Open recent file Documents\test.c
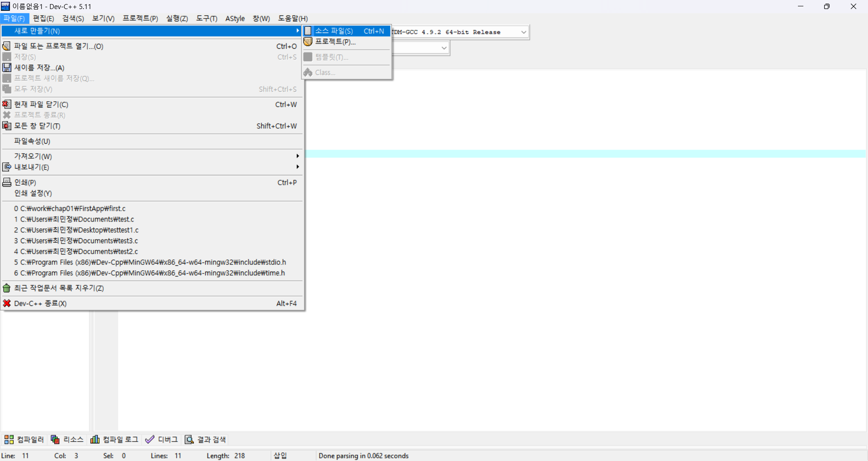 click(x=151, y=219)
